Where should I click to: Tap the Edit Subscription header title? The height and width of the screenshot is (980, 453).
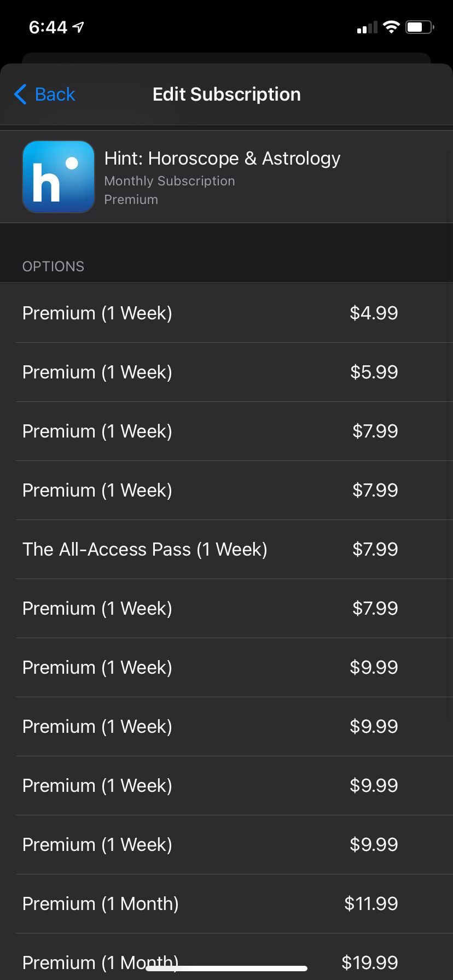(226, 94)
